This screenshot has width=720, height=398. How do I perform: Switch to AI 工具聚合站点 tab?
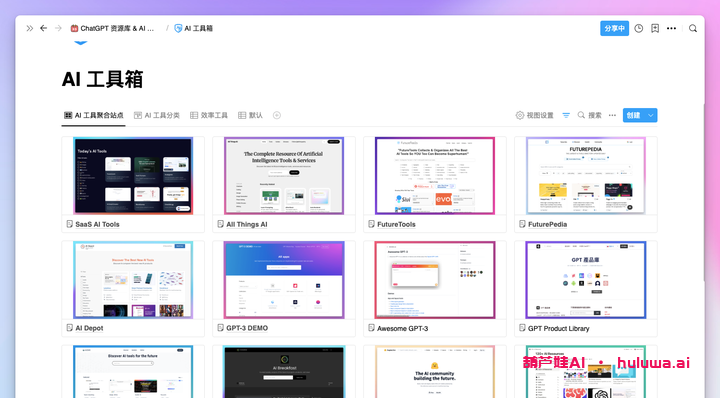point(94,115)
